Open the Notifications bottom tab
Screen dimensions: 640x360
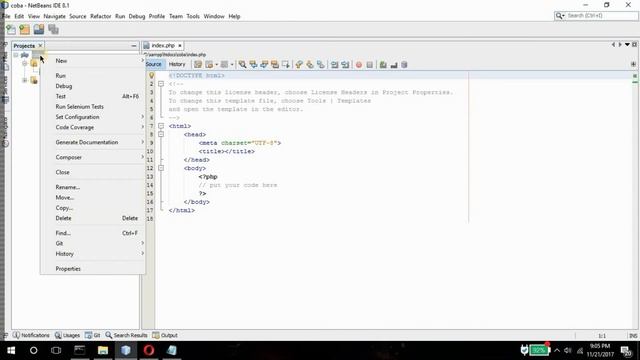31,335
